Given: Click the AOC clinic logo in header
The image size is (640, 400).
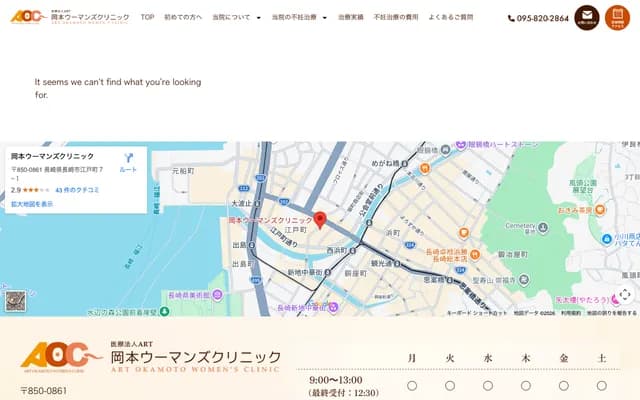Looking at the screenshot, I should pyautogui.click(x=29, y=17).
